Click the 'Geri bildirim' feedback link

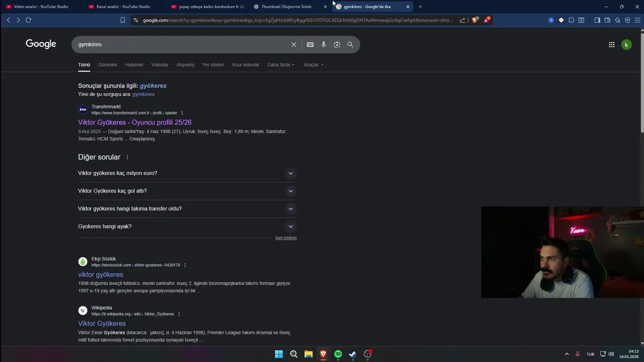pos(286,238)
